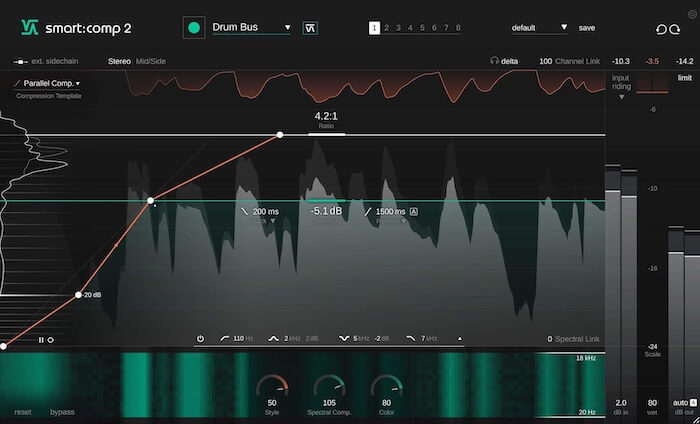The image size is (700, 424).
Task: Toggle the sidechain filter power icon
Action: pyautogui.click(x=200, y=339)
